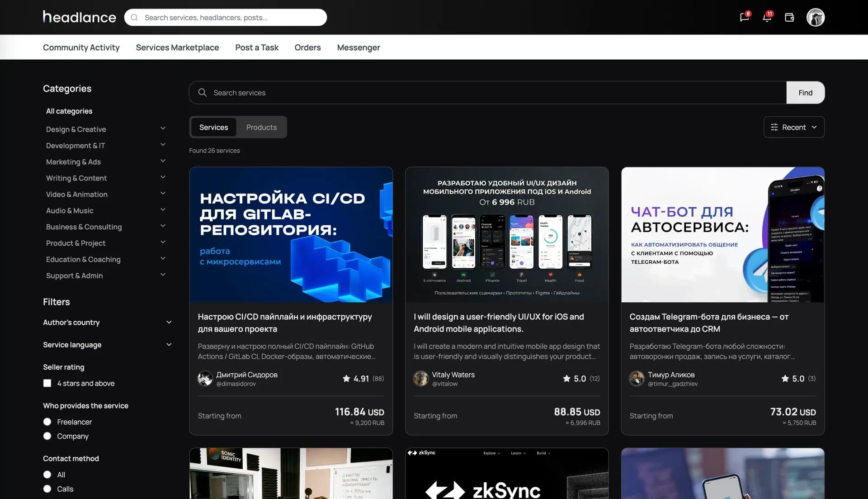The width and height of the screenshot is (868, 499).
Task: Enable the 4 stars and above filter
Action: pyautogui.click(x=47, y=383)
